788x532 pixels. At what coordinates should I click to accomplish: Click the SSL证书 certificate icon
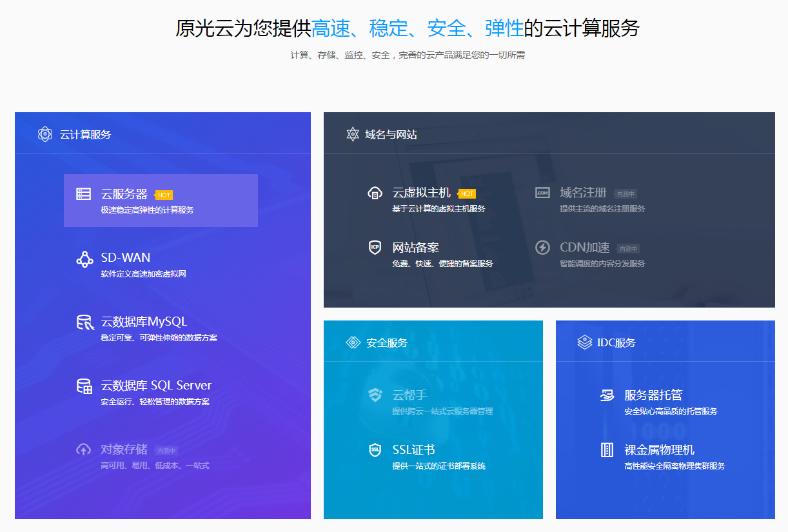coord(376,449)
